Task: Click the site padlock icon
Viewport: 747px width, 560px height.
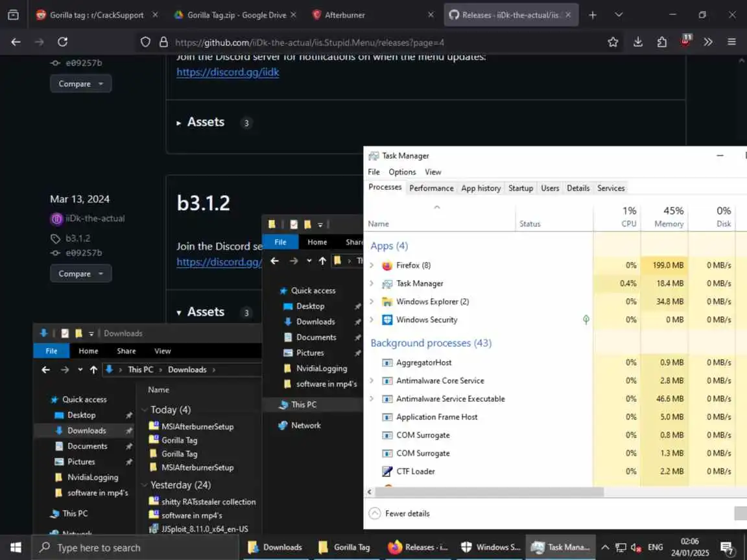Action: [163, 42]
